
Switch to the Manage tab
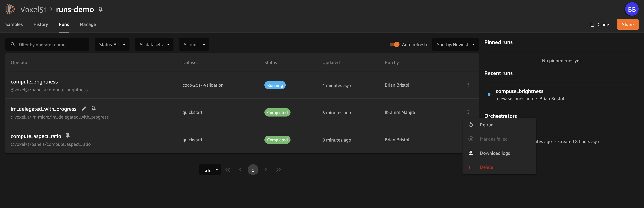coord(88,24)
